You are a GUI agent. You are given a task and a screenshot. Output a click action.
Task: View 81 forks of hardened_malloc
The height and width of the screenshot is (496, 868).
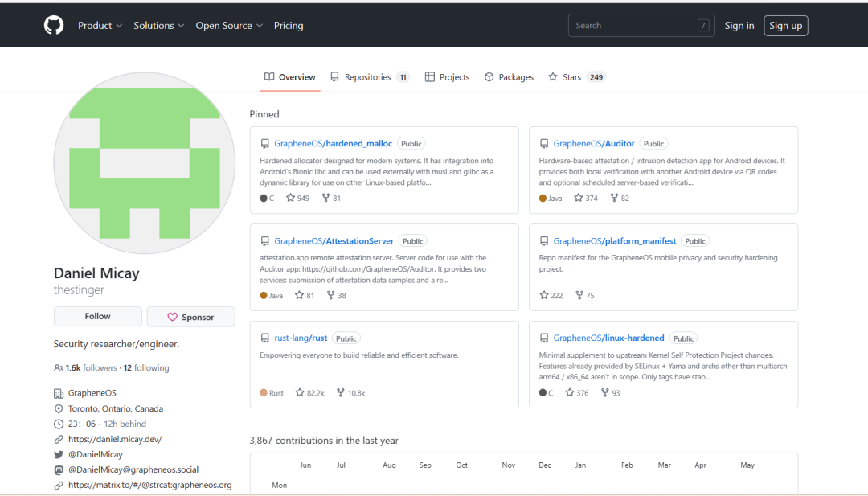click(331, 198)
